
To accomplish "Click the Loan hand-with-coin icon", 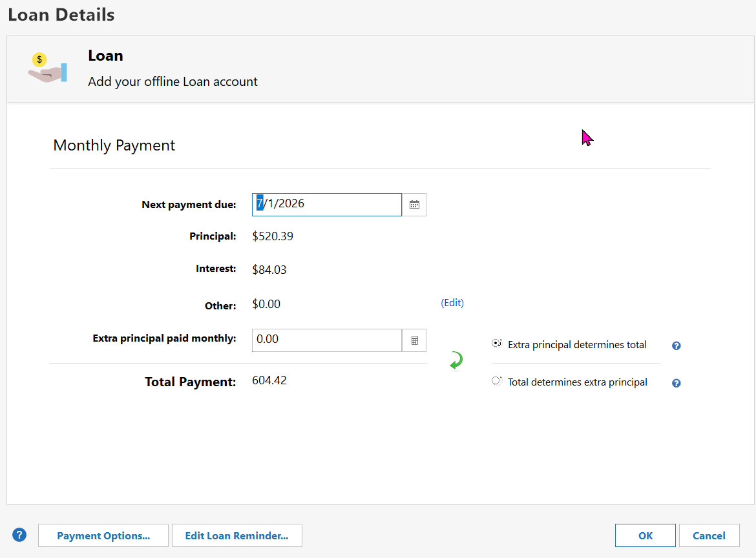I will [47, 68].
